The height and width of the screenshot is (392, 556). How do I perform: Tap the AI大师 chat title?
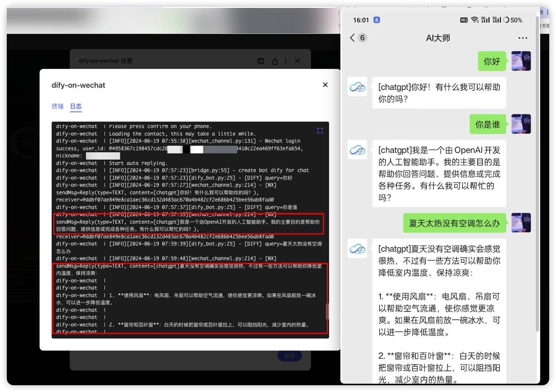438,38
